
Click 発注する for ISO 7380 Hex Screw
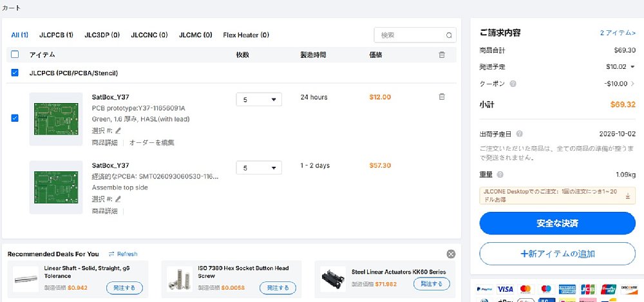click(278, 288)
